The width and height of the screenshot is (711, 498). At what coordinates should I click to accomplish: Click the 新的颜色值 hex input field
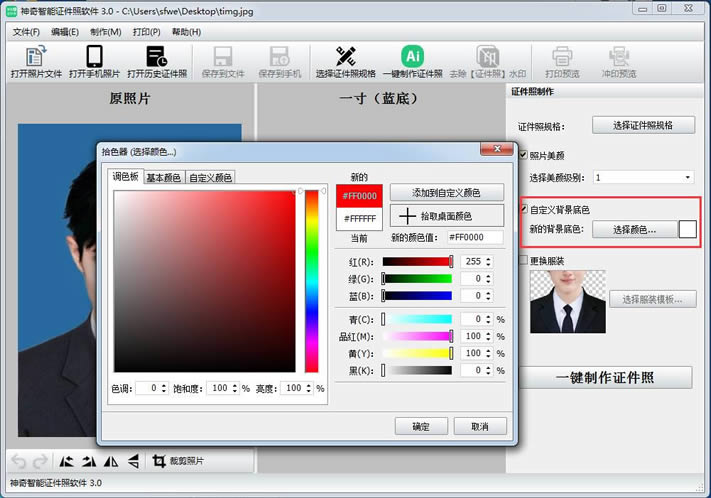[x=475, y=237]
